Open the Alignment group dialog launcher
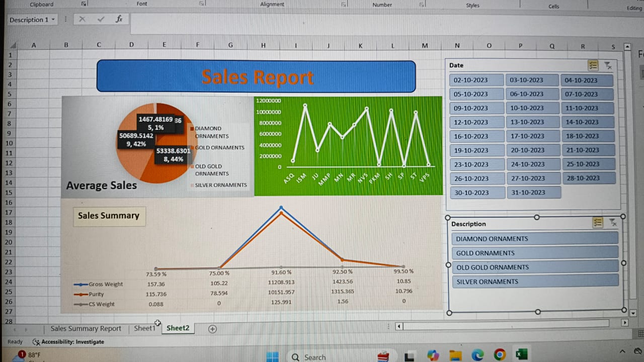Image resolution: width=644 pixels, height=362 pixels. [x=344, y=5]
